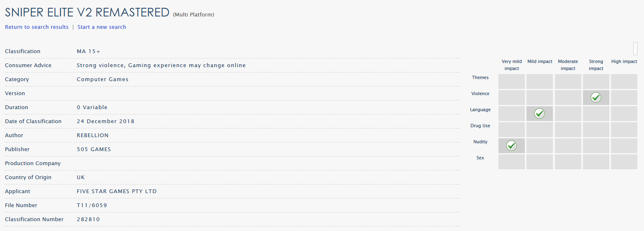The width and height of the screenshot is (644, 231).
Task: Start a new search
Action: [102, 27]
